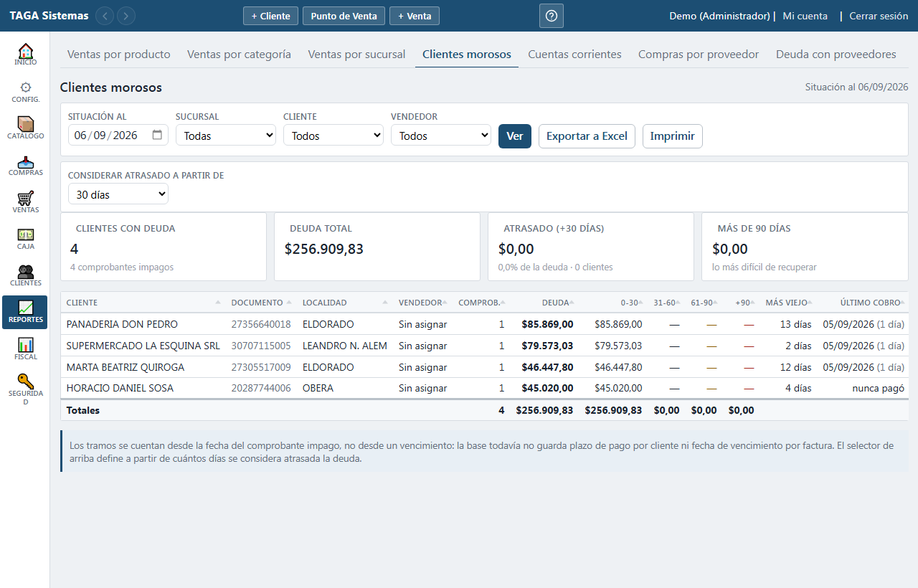Open the overdue threshold dropdown showing 30 días
Screen dimensions: 918x588
point(118,194)
